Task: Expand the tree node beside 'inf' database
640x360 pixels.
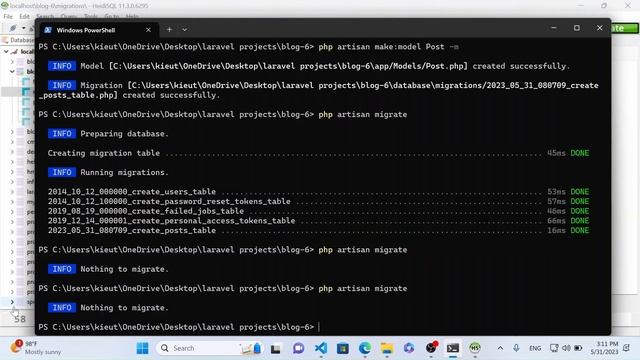Action: (12, 182)
